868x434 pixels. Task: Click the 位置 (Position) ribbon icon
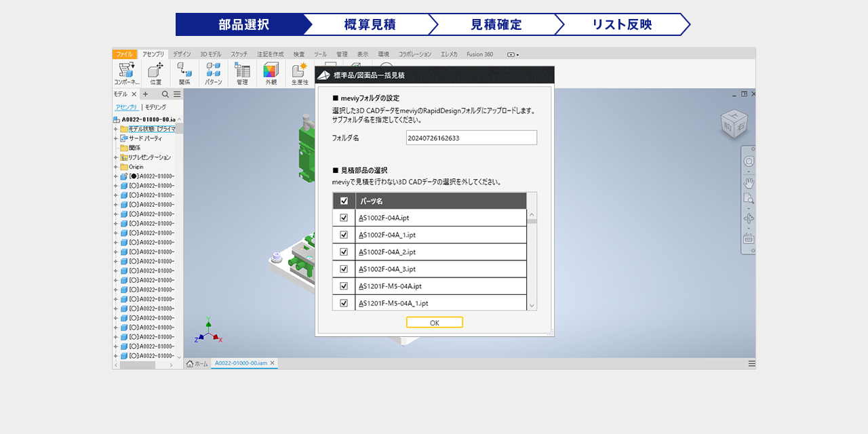tap(155, 71)
